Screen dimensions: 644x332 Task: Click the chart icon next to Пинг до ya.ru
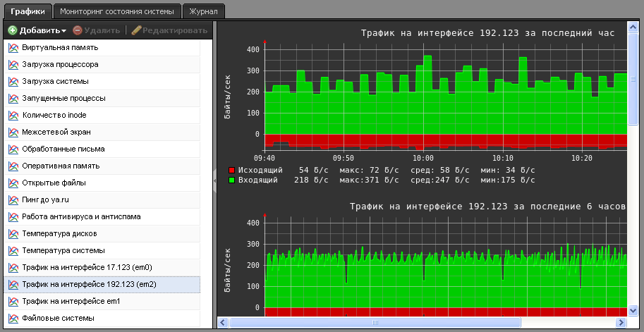click(x=13, y=199)
